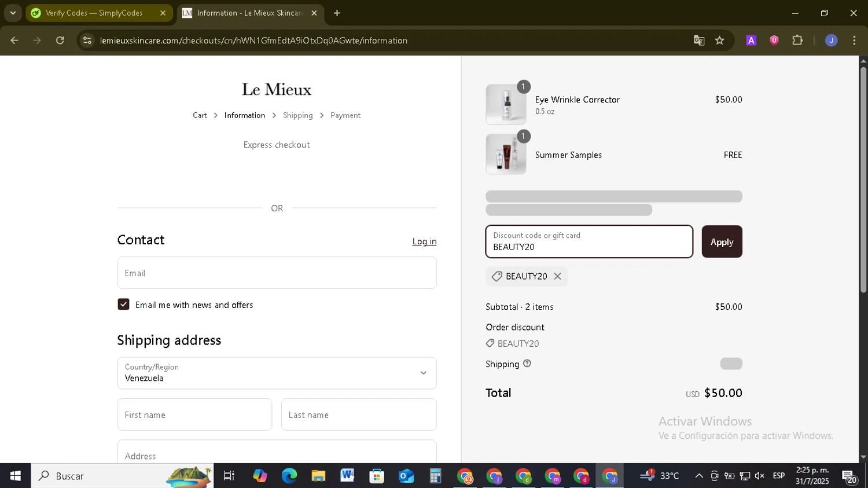The width and height of the screenshot is (868, 488).
Task: Click the Summer Samples thumbnail
Action: coord(506,154)
